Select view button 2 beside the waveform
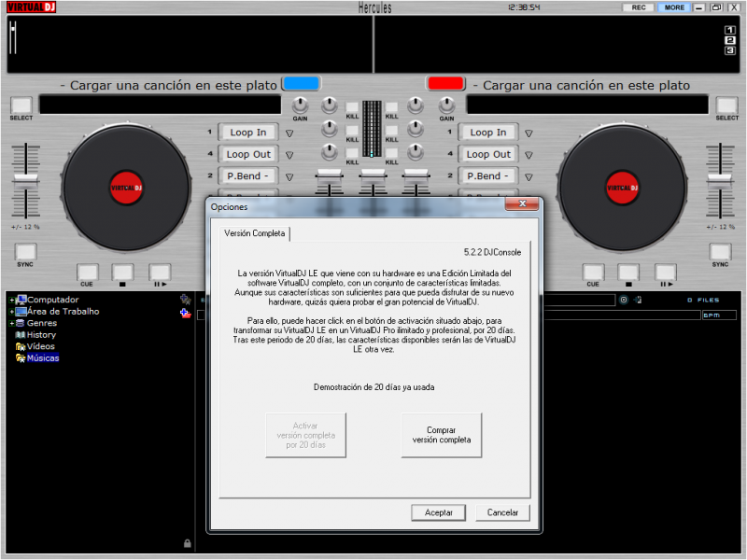The width and height of the screenshot is (747, 560). pos(730,40)
